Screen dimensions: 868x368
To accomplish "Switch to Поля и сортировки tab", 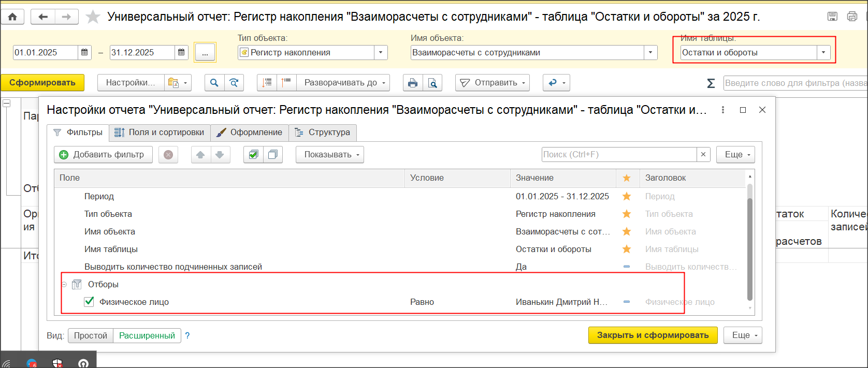I will 160,133.
